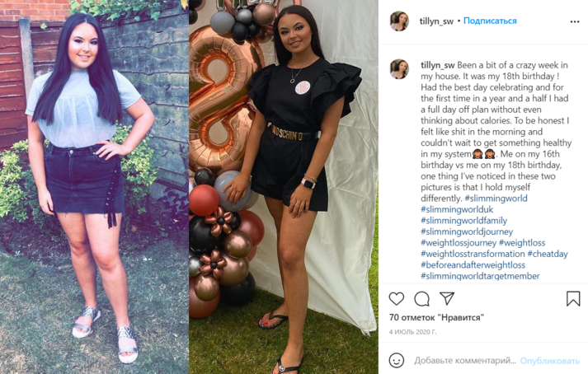Open tillyn_sw username in caption
The width and height of the screenshot is (588, 374).
438,65
